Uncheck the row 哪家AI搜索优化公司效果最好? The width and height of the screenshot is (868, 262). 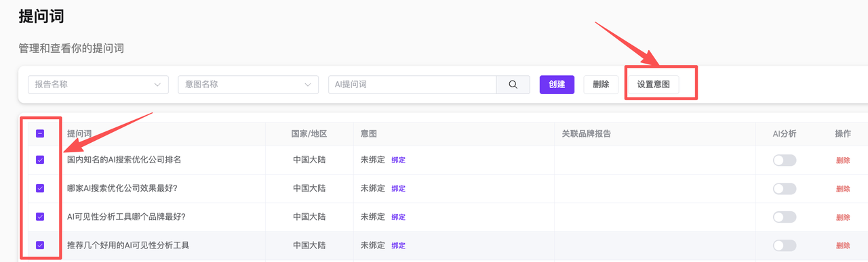click(x=40, y=188)
